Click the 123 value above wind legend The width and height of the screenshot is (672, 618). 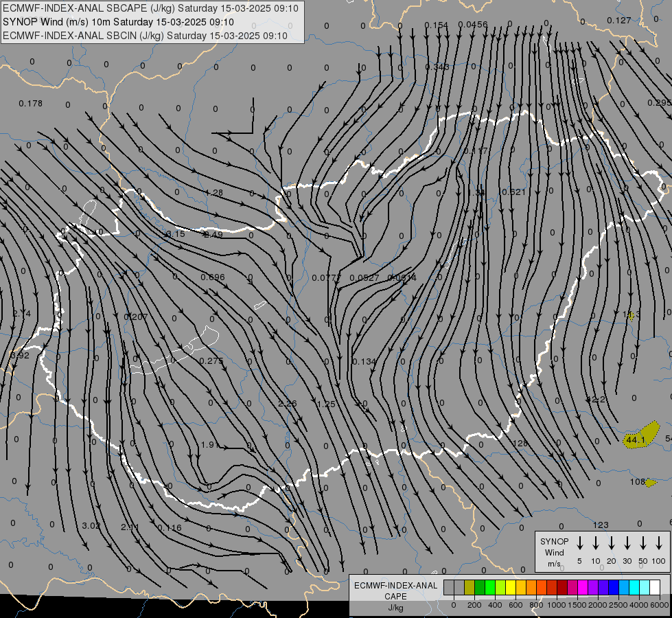click(x=601, y=525)
